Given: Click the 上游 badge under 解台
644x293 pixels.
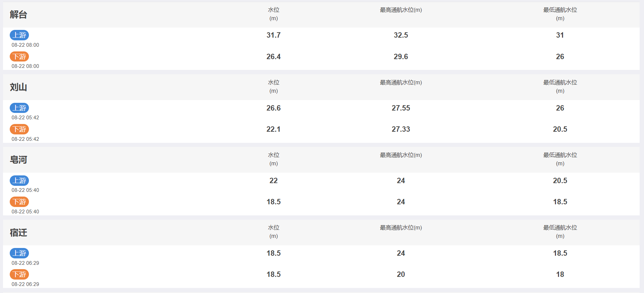Looking at the screenshot, I should tap(19, 35).
